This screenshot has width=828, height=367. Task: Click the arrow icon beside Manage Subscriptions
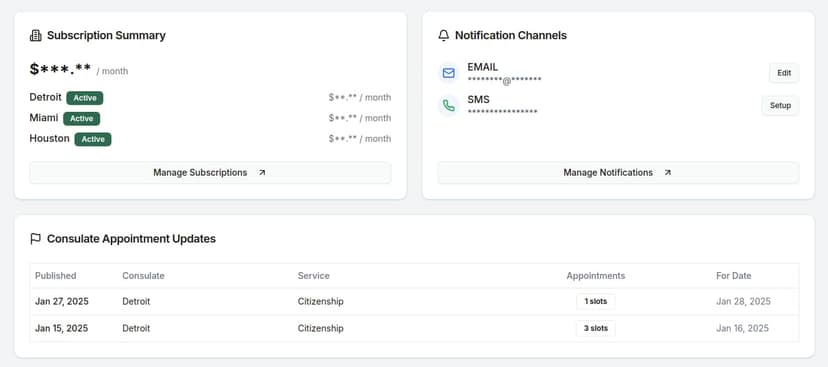(262, 173)
